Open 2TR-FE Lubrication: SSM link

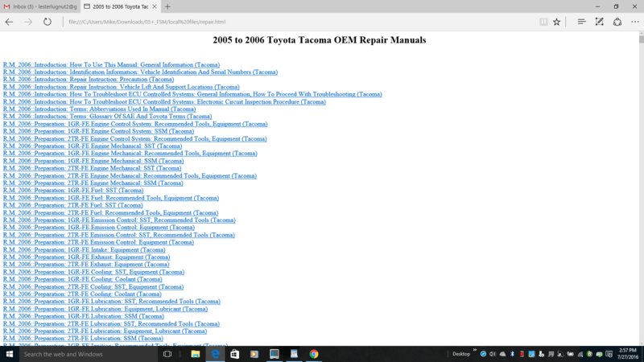83,338
